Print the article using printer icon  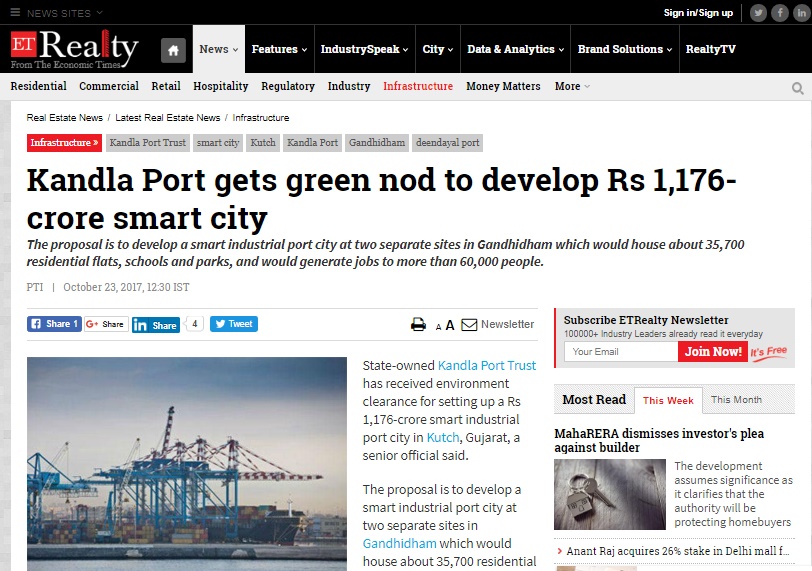418,325
